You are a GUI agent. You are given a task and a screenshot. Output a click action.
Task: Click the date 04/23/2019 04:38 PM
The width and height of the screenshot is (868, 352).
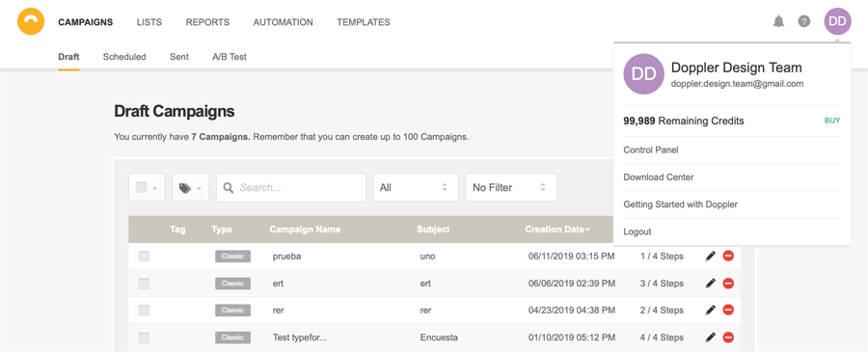tap(571, 311)
